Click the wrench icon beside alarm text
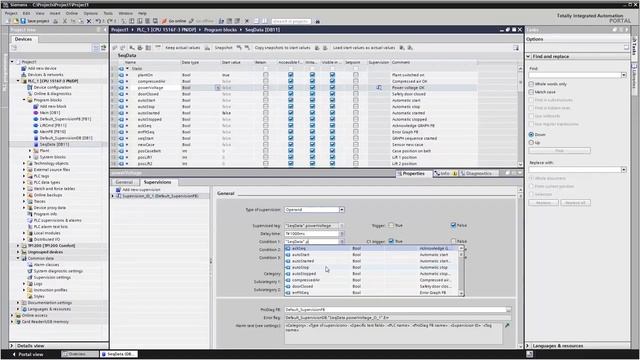Viewport: 640px width, 360px height. (507, 325)
